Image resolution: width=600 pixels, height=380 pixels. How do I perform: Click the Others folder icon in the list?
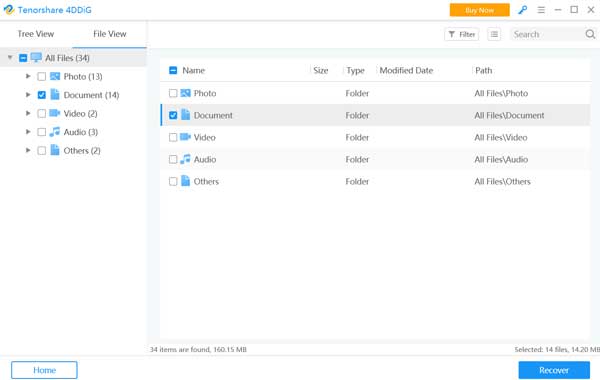[x=185, y=181]
